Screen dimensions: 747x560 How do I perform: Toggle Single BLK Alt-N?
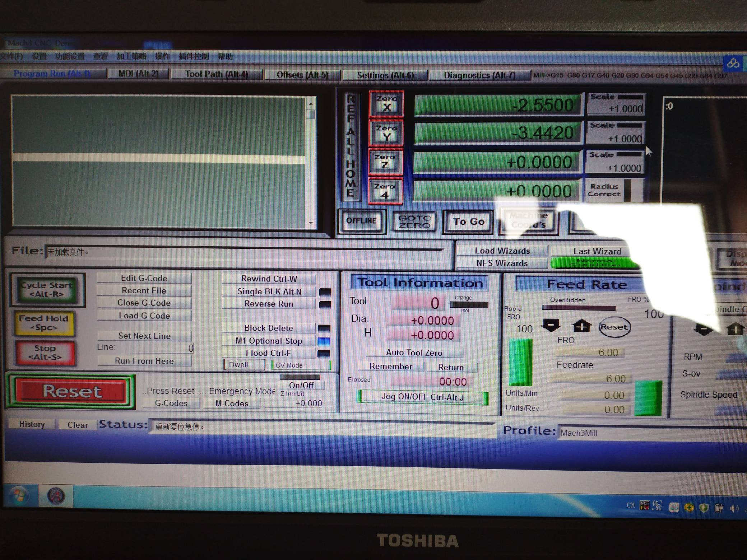(x=269, y=291)
